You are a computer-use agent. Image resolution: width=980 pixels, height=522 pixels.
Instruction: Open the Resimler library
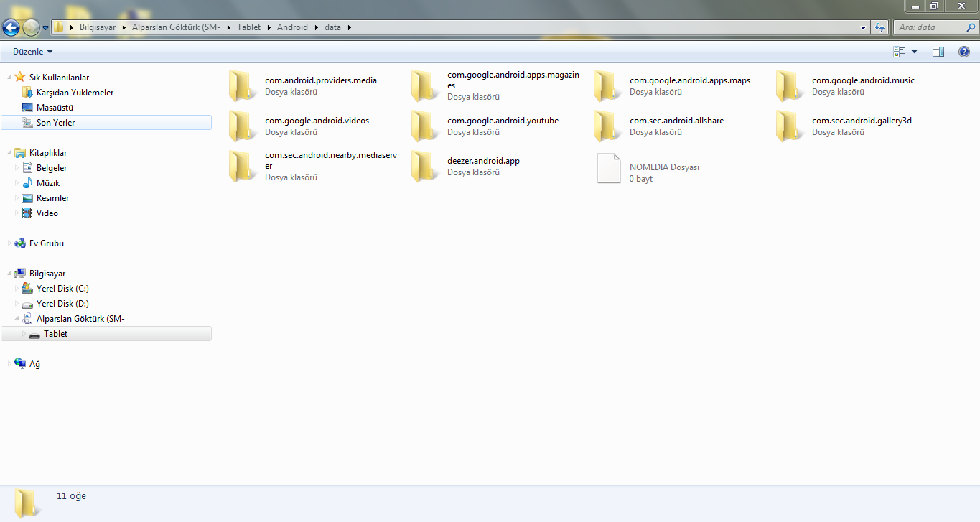tap(52, 197)
